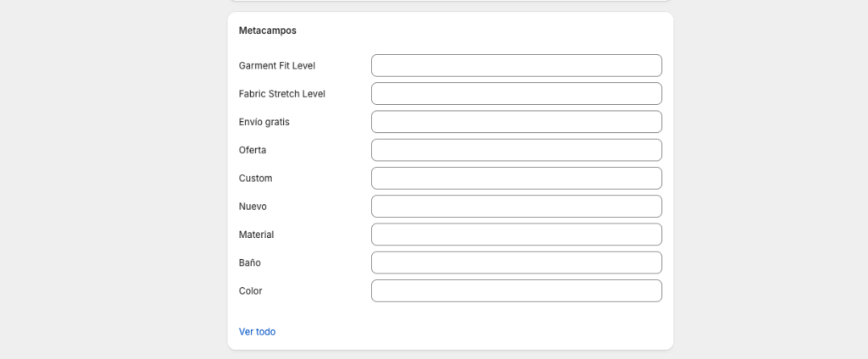Click the Garment Fit Level label
868x359 pixels.
tap(277, 65)
